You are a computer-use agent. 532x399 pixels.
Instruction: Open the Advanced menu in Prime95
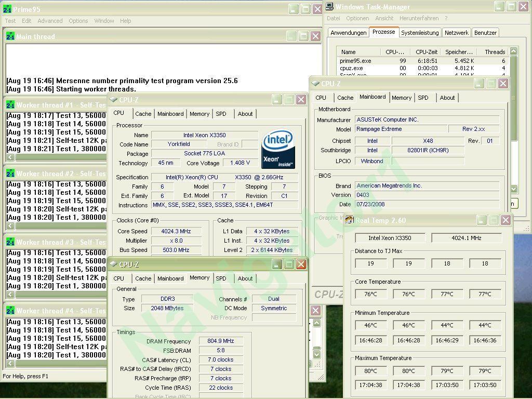coord(50,21)
